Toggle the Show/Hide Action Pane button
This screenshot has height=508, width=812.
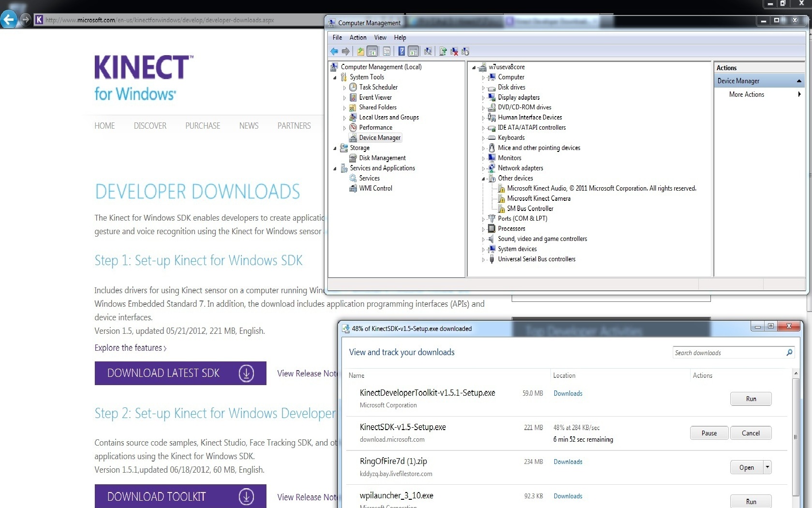pos(413,51)
